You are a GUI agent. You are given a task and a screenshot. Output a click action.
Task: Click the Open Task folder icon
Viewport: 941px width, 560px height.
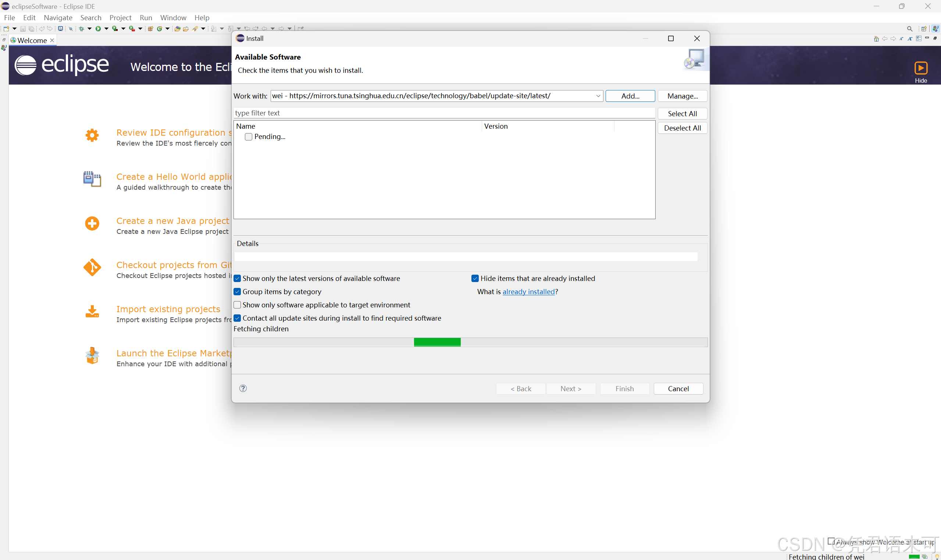(x=186, y=29)
